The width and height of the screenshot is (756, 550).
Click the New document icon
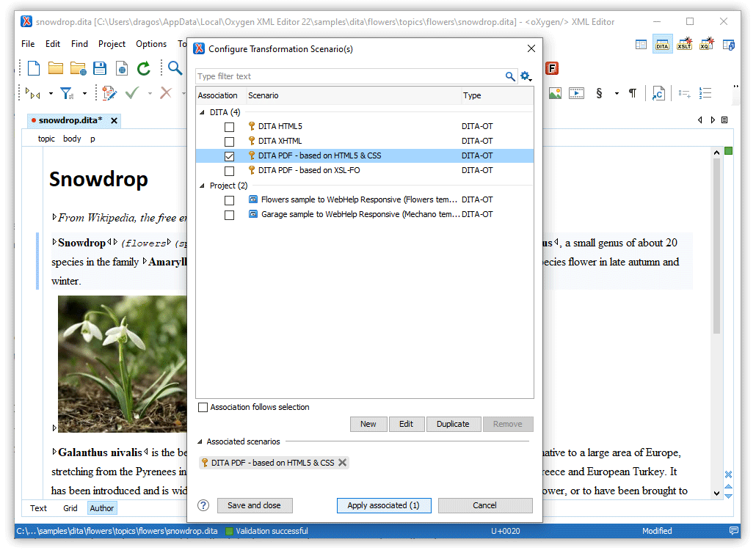pyautogui.click(x=34, y=68)
